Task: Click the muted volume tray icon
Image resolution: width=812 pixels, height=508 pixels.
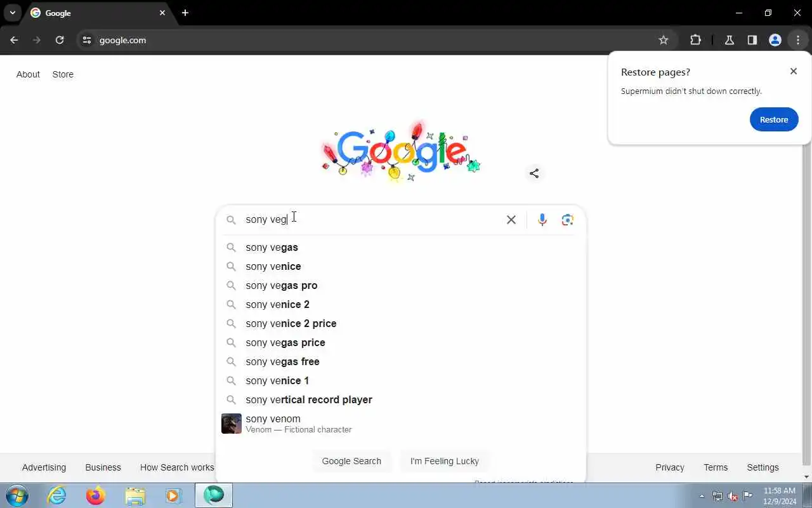Action: point(733,496)
